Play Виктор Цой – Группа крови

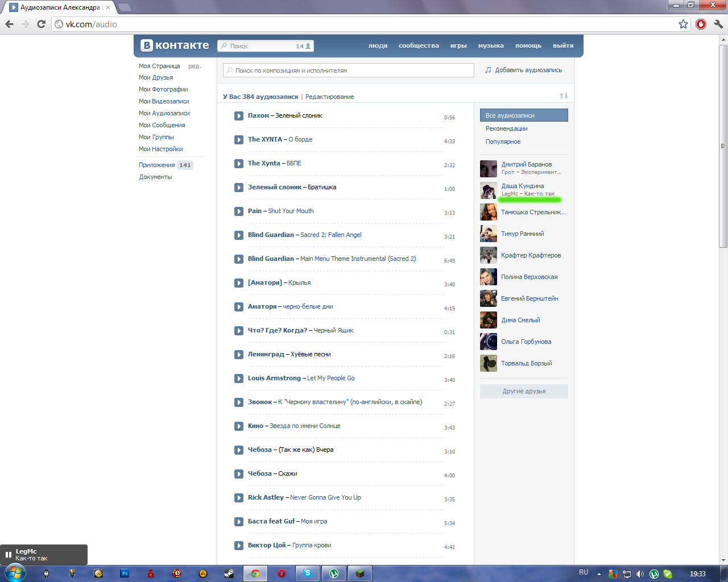[x=239, y=546]
